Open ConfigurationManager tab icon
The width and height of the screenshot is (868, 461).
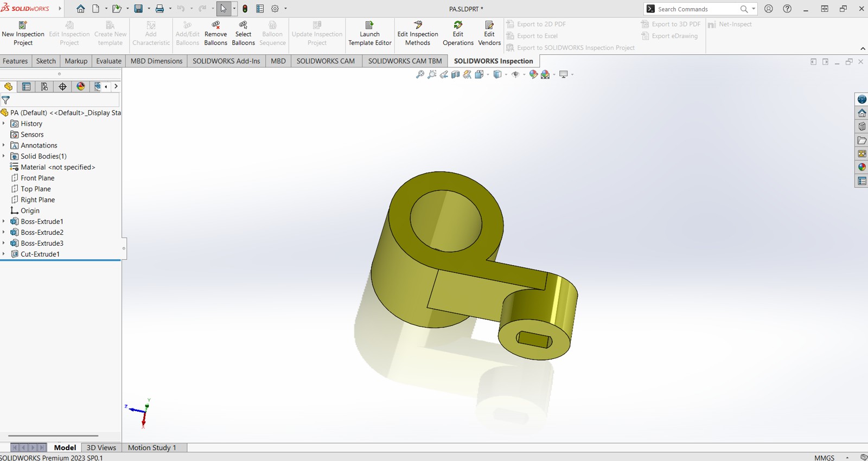(44, 87)
